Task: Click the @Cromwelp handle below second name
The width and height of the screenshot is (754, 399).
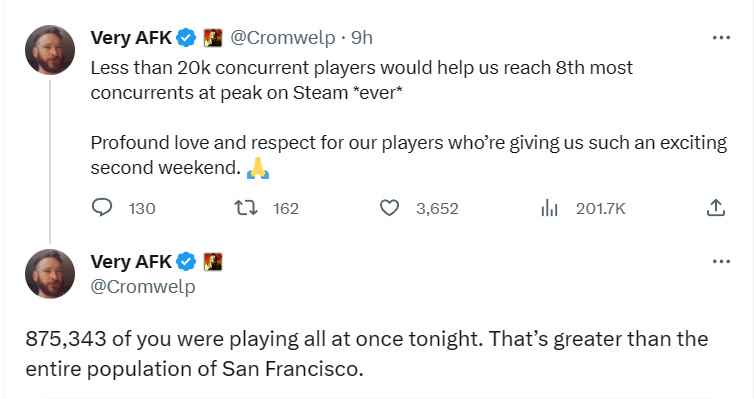Action: click(x=143, y=287)
